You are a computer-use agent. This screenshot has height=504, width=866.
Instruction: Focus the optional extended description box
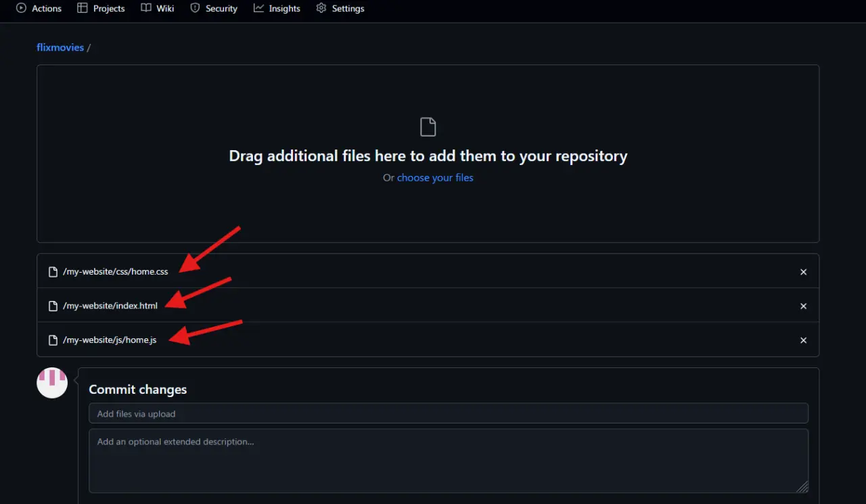449,461
